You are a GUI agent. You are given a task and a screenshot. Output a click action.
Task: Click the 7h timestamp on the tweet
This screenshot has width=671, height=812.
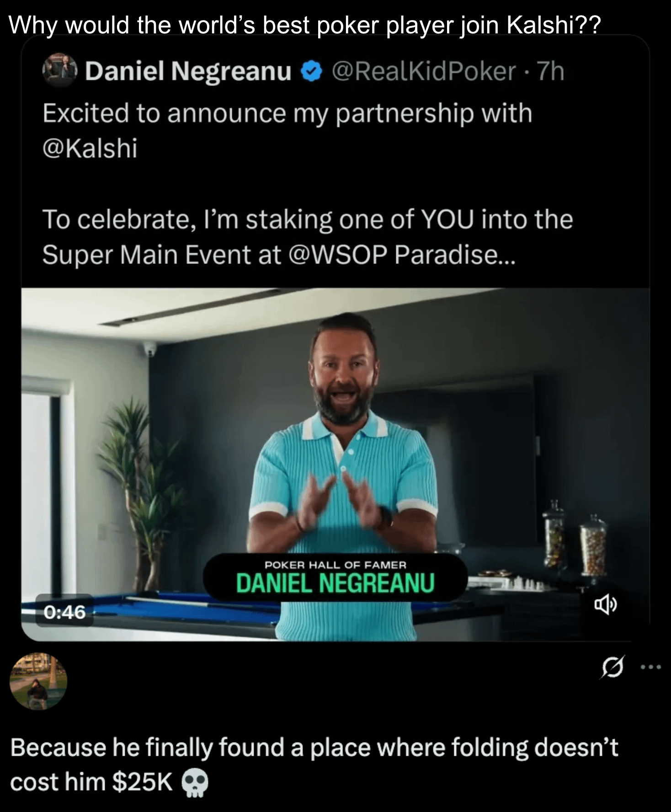(x=551, y=71)
